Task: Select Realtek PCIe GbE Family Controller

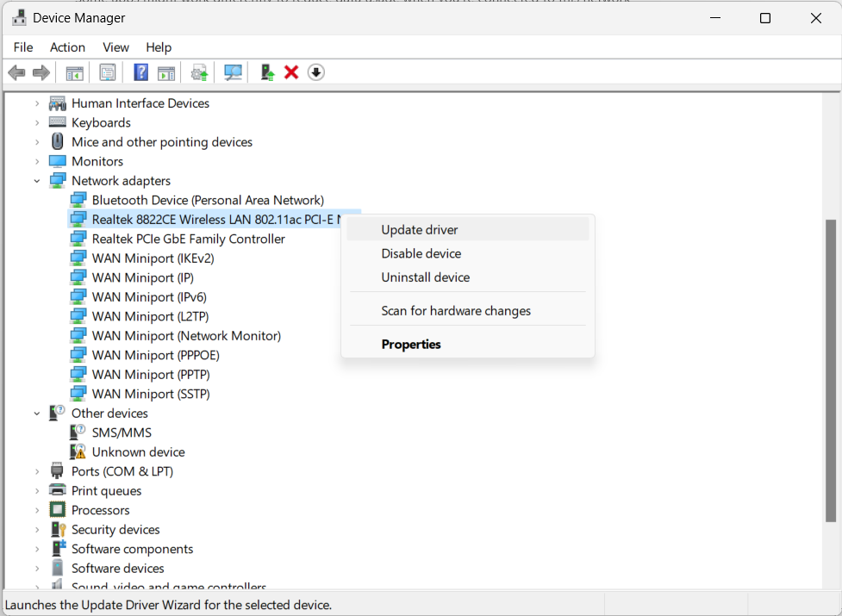Action: point(188,239)
